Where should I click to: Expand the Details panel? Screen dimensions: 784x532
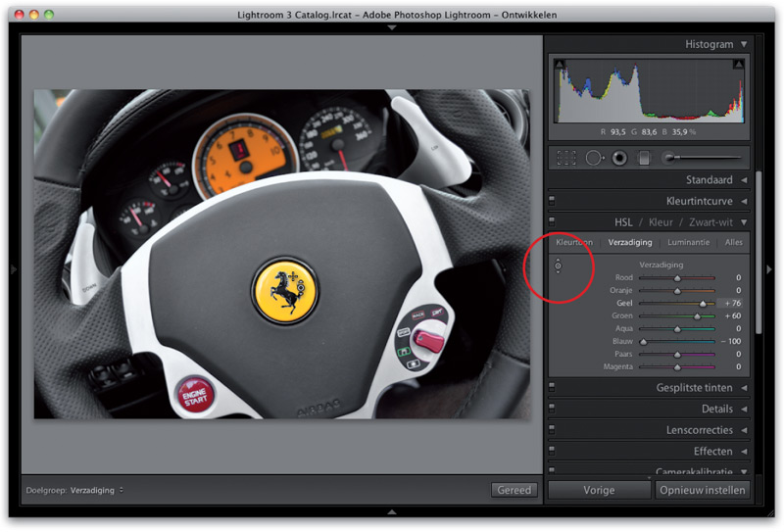point(744,409)
